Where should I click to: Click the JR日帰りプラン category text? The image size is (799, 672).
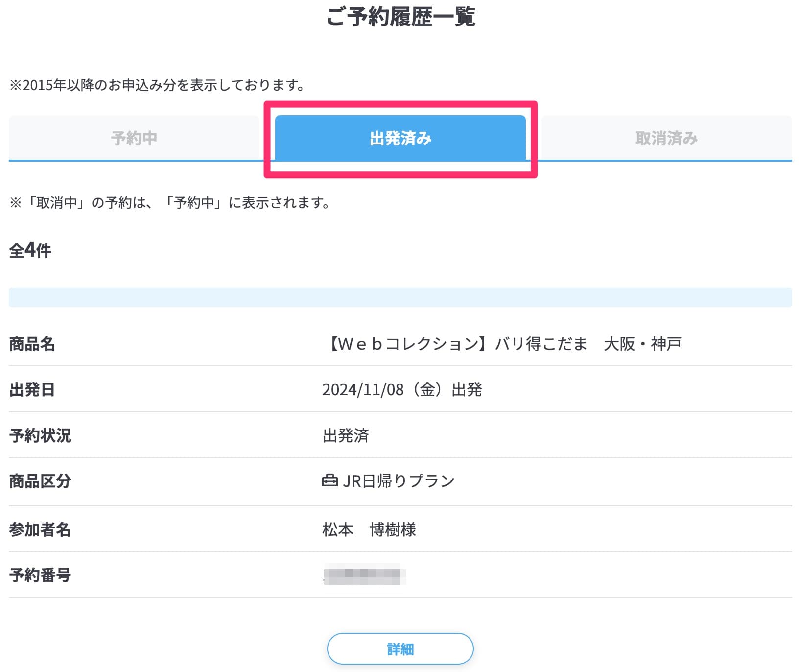click(x=399, y=481)
